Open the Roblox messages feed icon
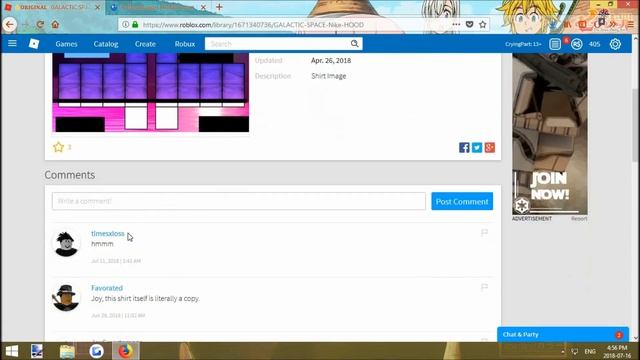The image size is (640, 360). coord(555,44)
